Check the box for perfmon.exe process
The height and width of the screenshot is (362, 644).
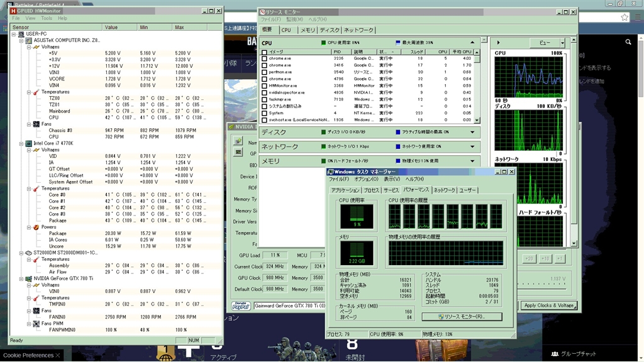point(264,72)
